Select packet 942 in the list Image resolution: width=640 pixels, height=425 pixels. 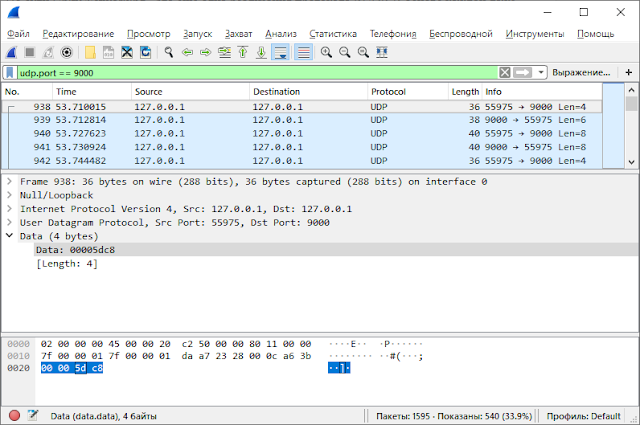302,161
